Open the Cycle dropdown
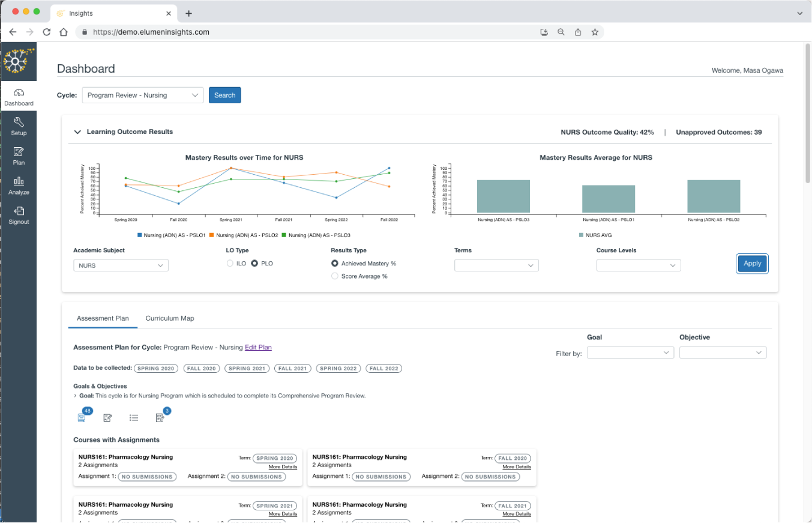Viewport: 812px width, 523px height. pos(143,95)
